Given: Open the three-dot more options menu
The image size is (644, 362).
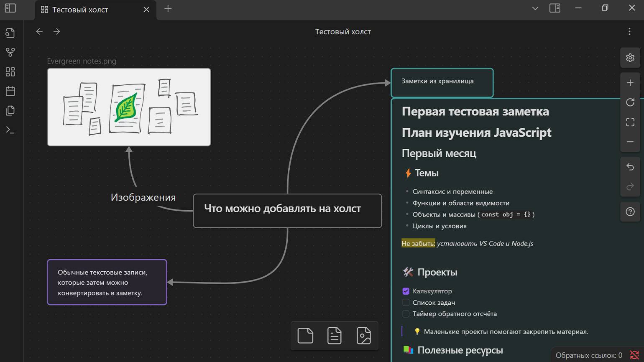Looking at the screenshot, I should pyautogui.click(x=629, y=32).
